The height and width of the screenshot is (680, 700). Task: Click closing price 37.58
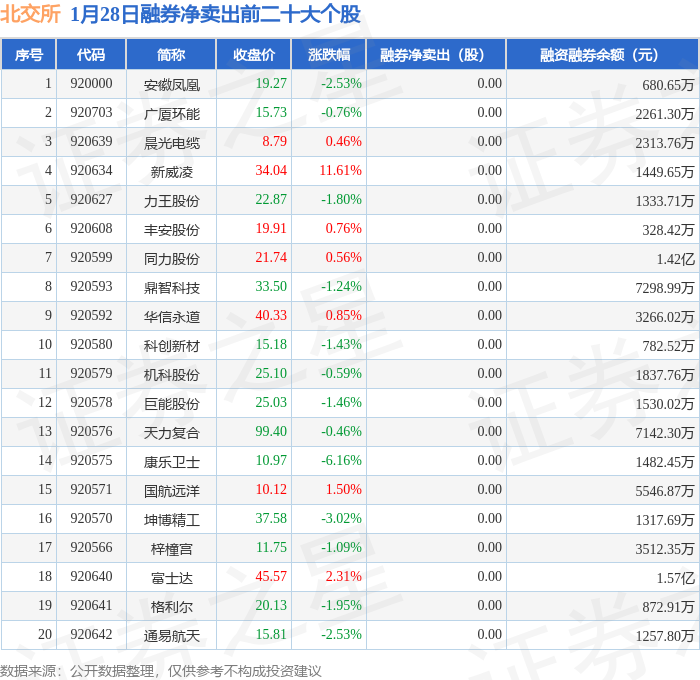[271, 519]
